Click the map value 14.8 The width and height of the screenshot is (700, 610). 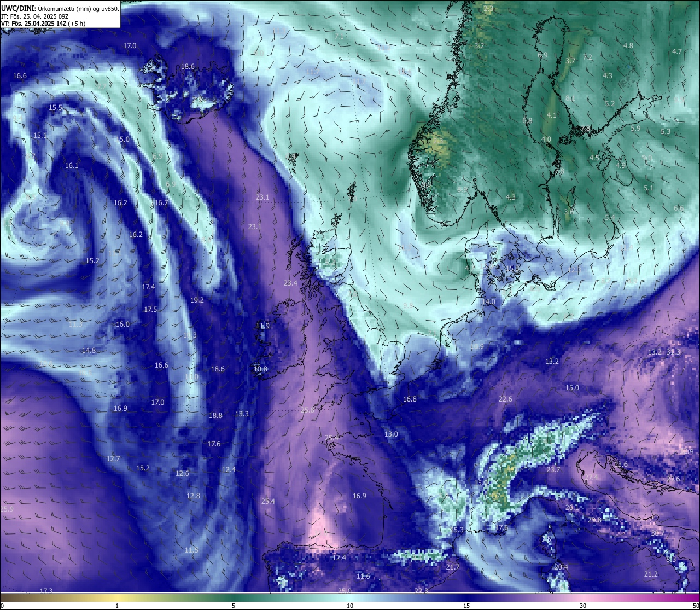pyautogui.click(x=89, y=351)
